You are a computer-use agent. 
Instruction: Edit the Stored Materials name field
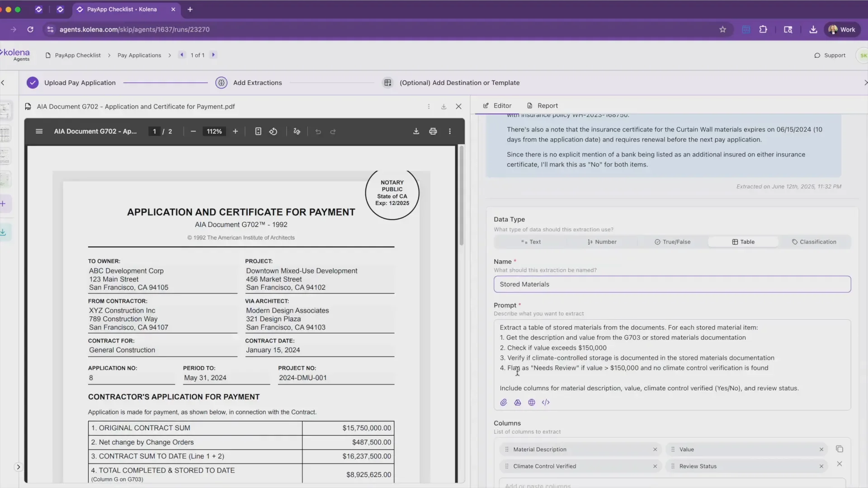[x=673, y=284]
